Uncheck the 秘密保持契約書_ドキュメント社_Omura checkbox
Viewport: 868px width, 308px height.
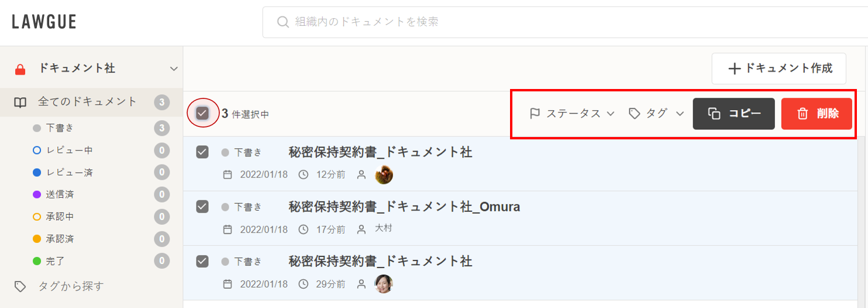coord(202,207)
